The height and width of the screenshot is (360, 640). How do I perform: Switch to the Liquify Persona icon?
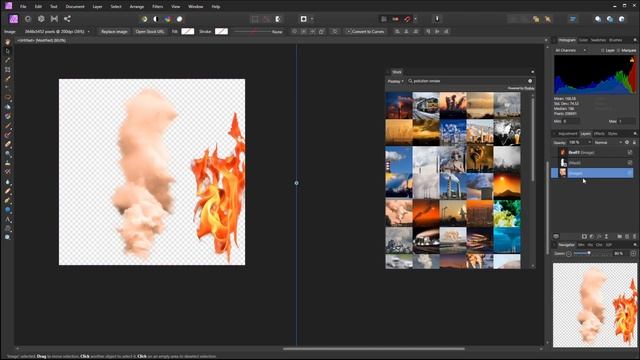[28, 19]
